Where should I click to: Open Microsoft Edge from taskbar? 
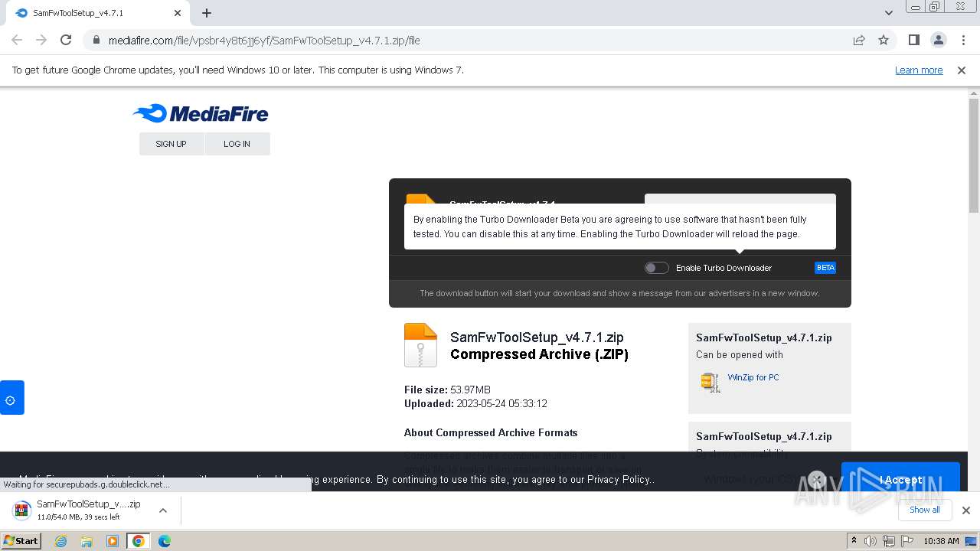pos(165,541)
